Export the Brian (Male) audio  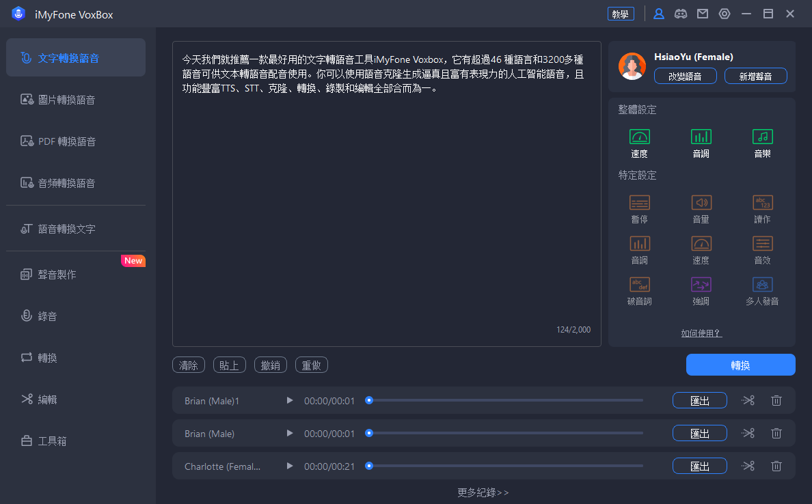pos(700,433)
